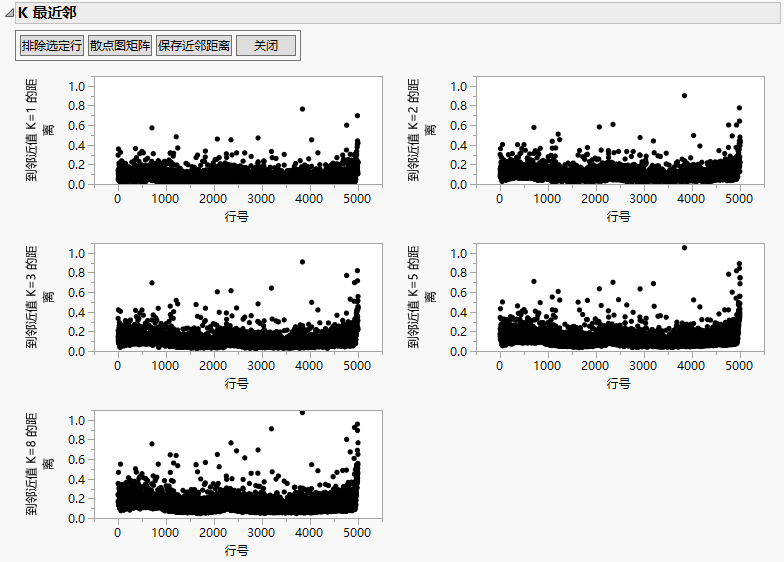Click x-axis tick 4000 in K=5 plot

click(x=691, y=366)
